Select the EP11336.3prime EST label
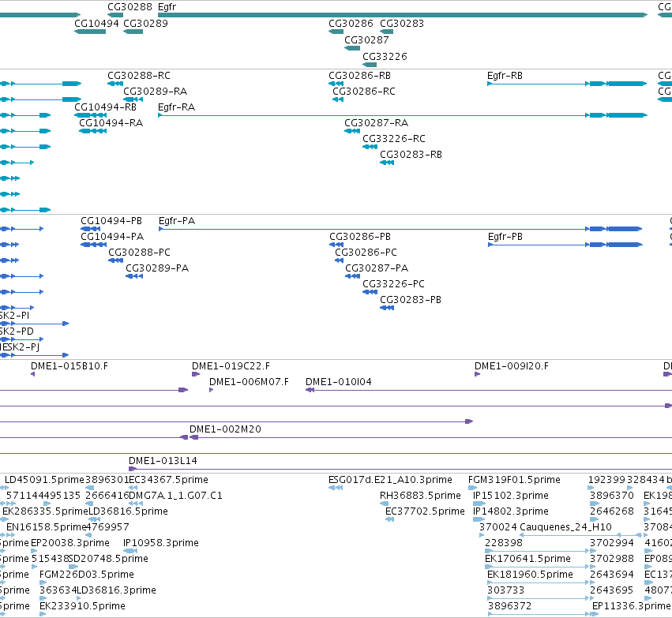 click(x=631, y=606)
